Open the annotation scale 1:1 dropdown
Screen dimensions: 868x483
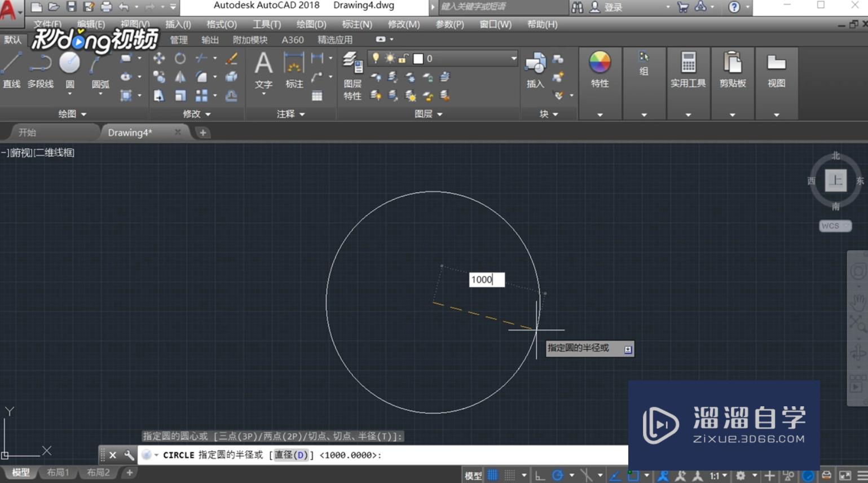[718, 476]
